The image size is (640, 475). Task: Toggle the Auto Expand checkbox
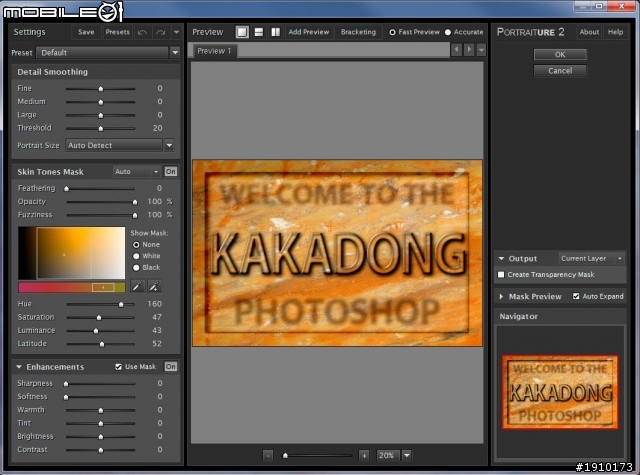tap(576, 296)
